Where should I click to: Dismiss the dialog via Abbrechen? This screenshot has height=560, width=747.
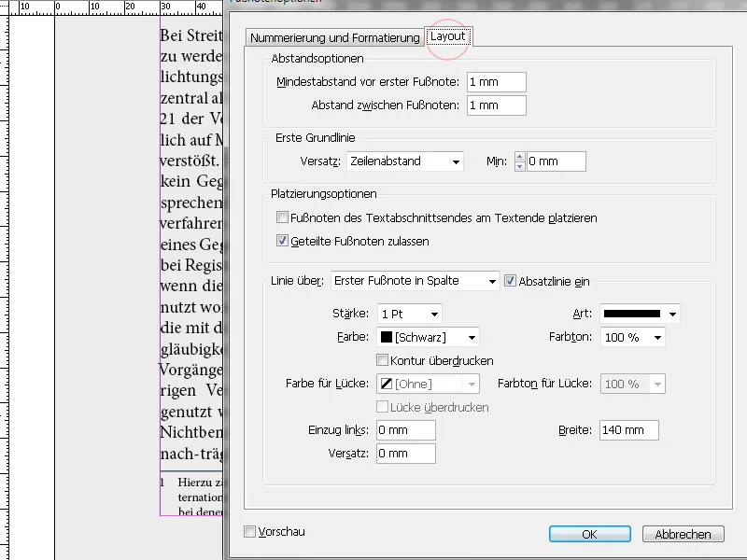tap(683, 534)
